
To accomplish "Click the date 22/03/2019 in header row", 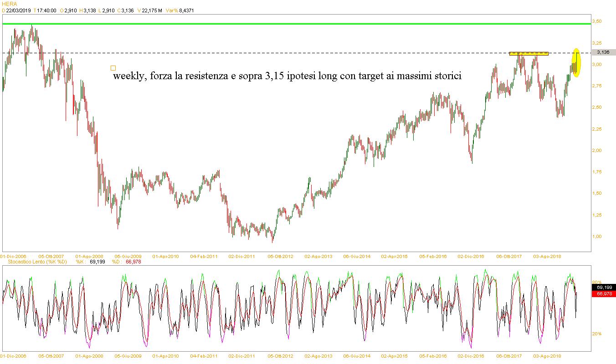I will (x=18, y=10).
